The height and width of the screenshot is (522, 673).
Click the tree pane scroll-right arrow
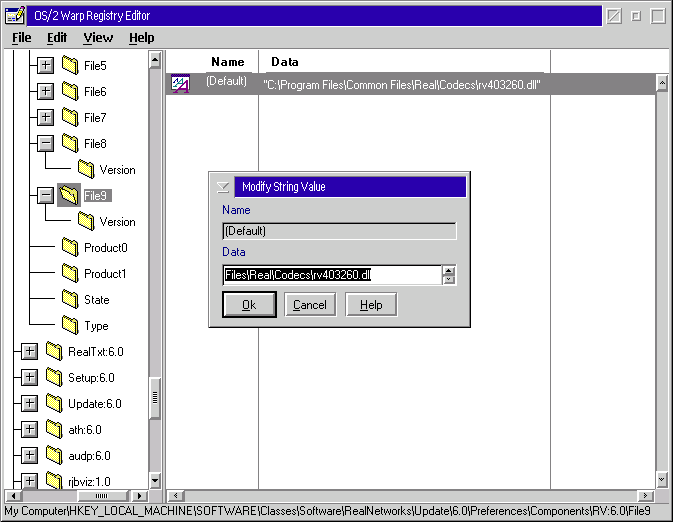139,496
